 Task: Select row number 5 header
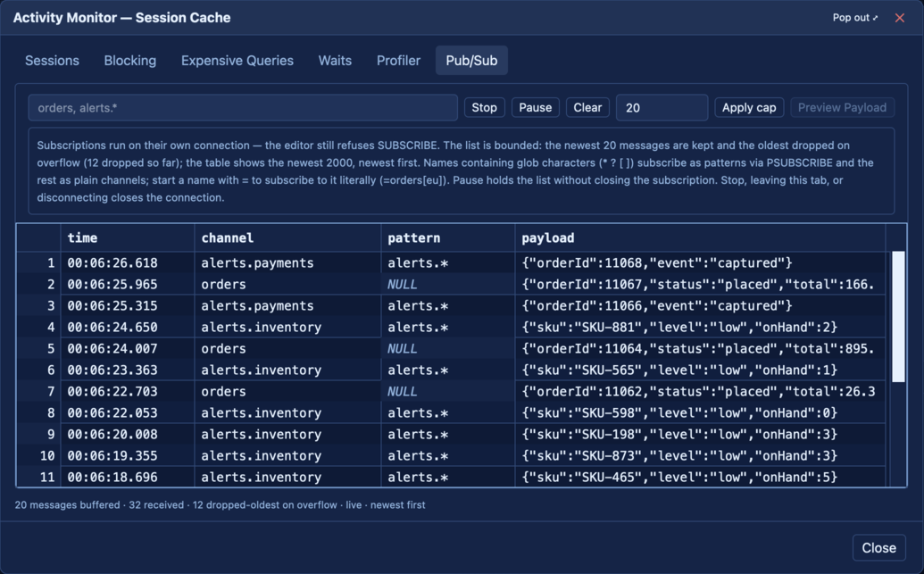point(39,349)
